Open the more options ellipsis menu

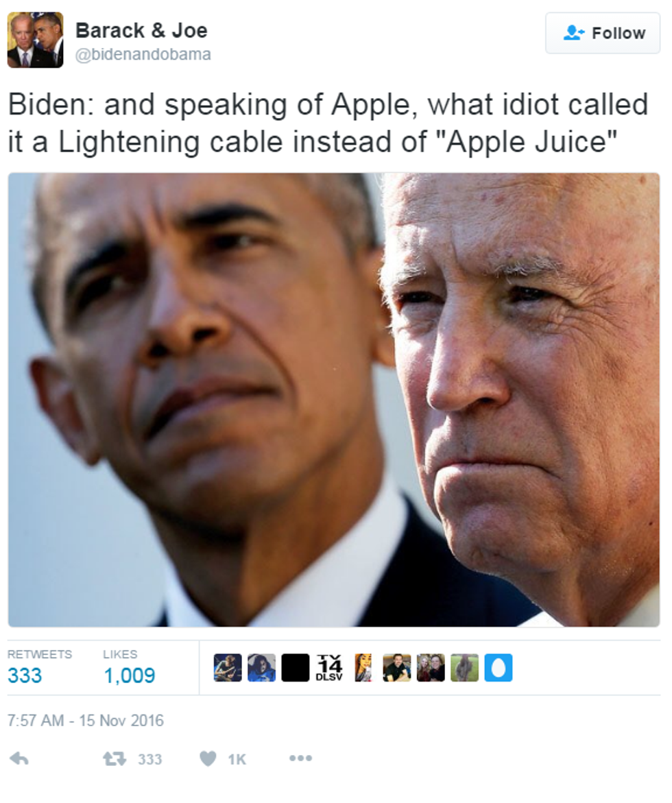[x=300, y=758]
